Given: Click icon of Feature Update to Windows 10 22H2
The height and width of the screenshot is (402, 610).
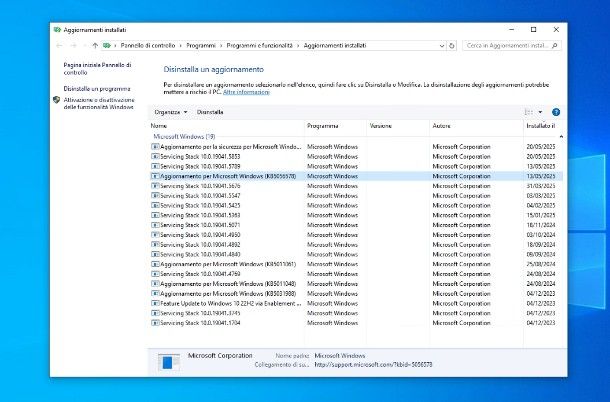Looking at the screenshot, I should coord(155,303).
